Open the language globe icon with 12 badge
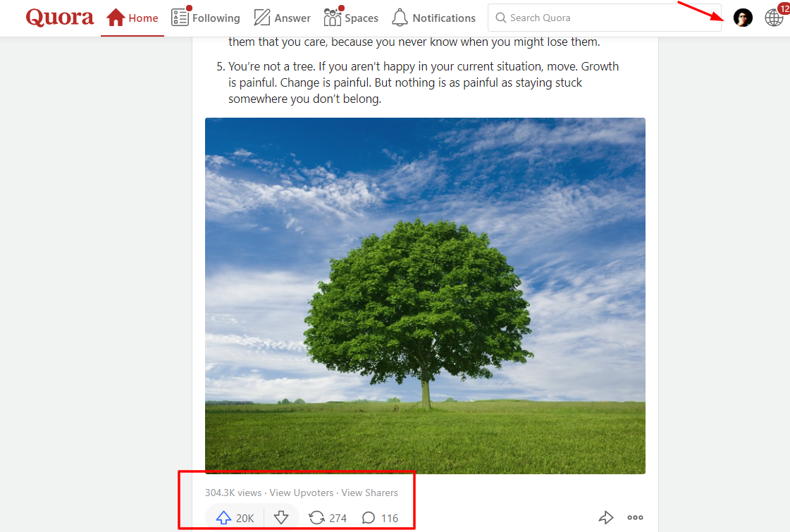This screenshot has width=790, height=532. point(774,17)
